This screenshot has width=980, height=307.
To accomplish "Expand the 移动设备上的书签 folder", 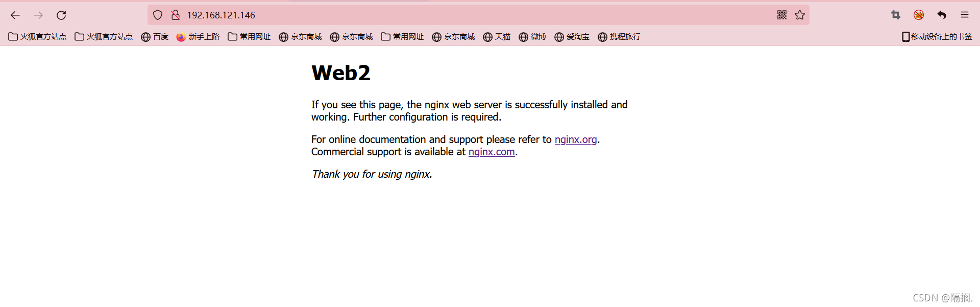I will pos(937,37).
